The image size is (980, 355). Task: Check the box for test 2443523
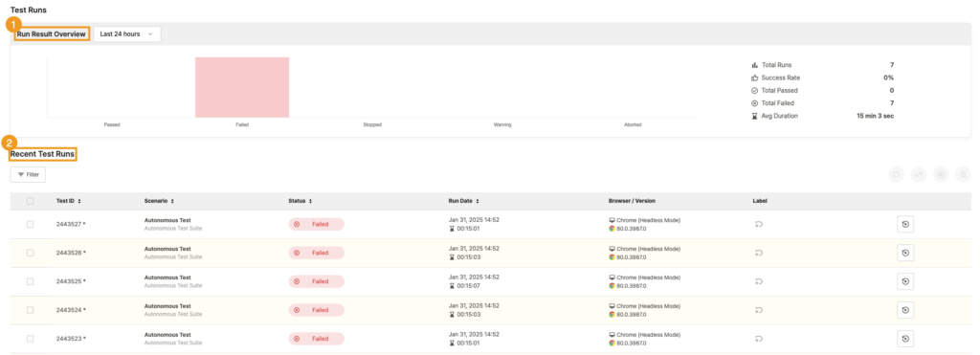(x=30, y=338)
